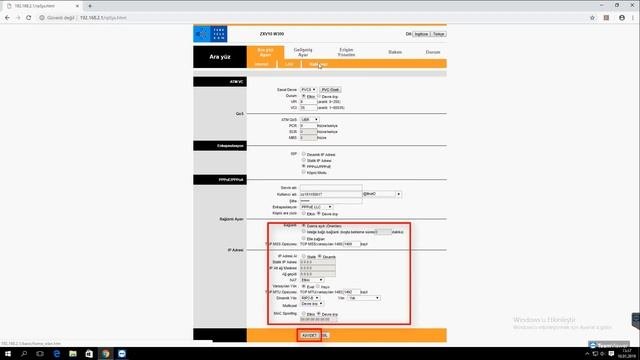Click the Kullanıcı adı username field
Viewport: 640px width, 360px height.
click(x=331, y=194)
